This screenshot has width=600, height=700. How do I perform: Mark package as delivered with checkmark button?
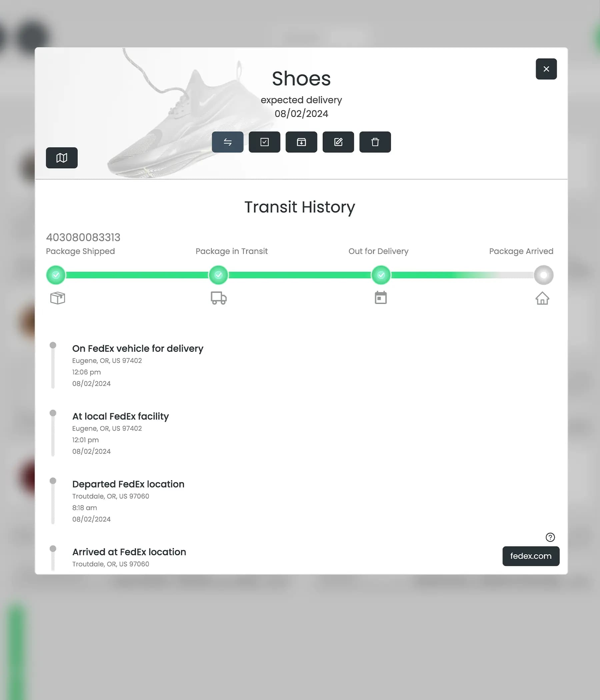[264, 142]
